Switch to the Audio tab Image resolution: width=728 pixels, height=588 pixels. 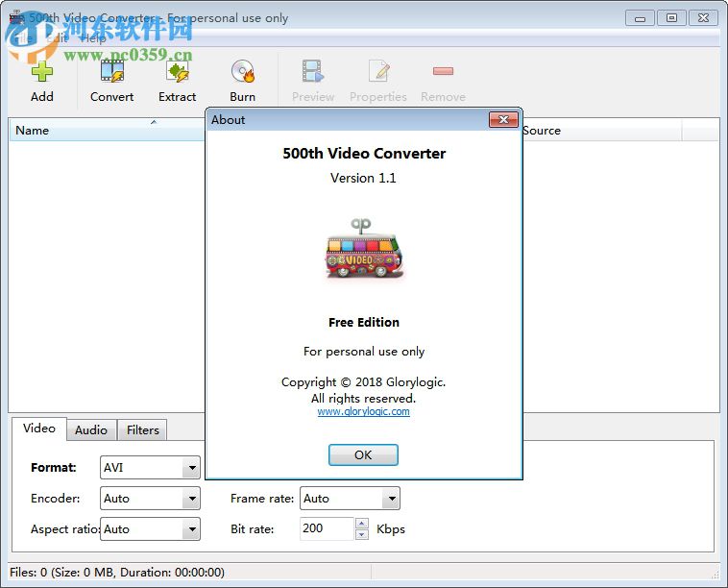pos(91,430)
